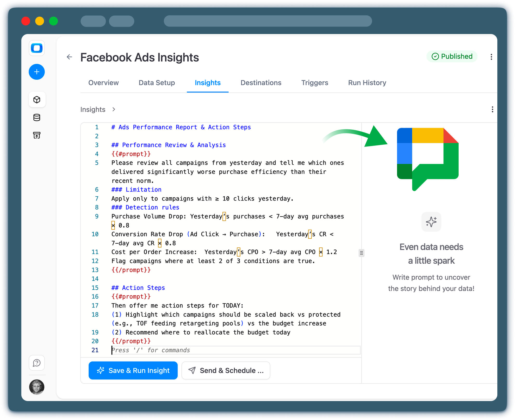Expand the Insights breadcrumb chevron
Viewport: 515px width, 420px height.
coord(114,109)
